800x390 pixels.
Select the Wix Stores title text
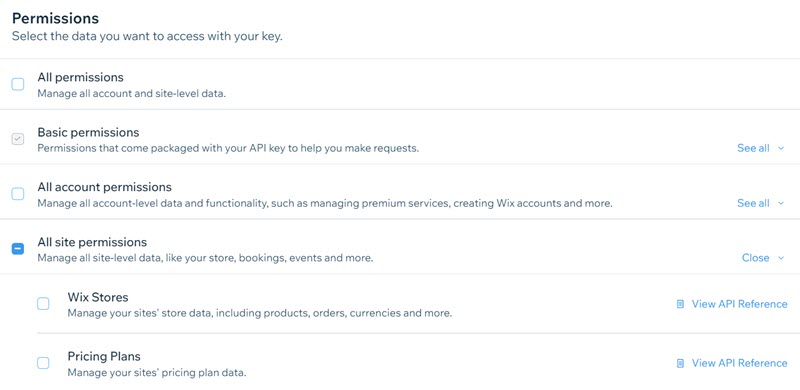pos(98,297)
